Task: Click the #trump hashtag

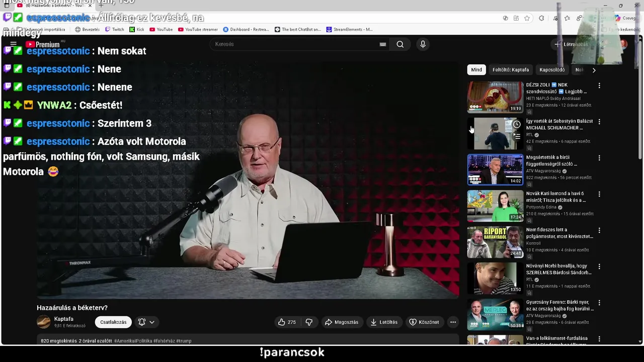Action: pyautogui.click(x=184, y=341)
